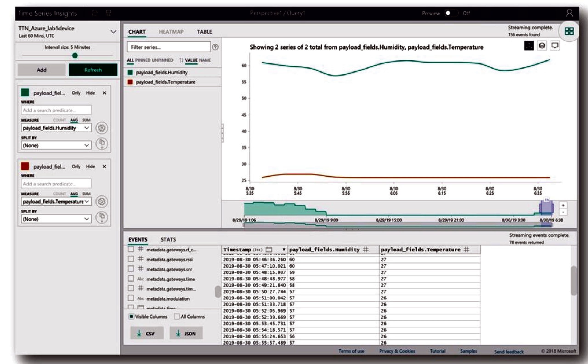
Task: Check metadata.gateways.rf_c... column box
Action: coord(131,249)
